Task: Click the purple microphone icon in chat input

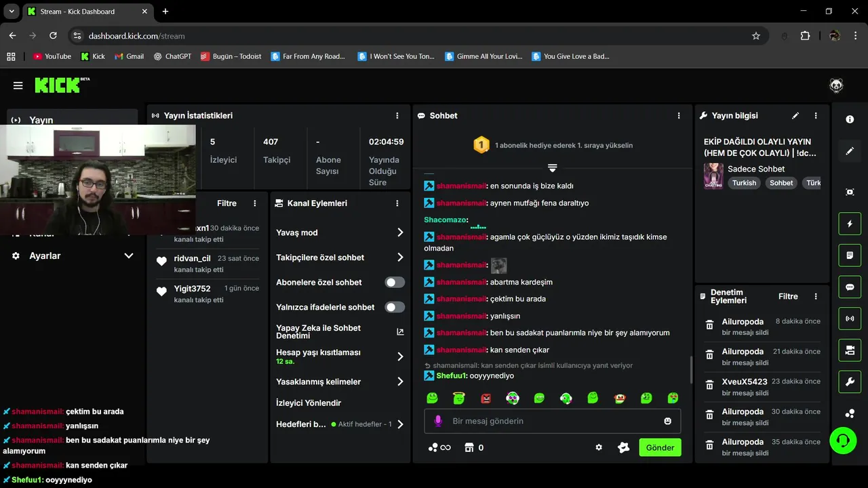Action: click(x=438, y=421)
